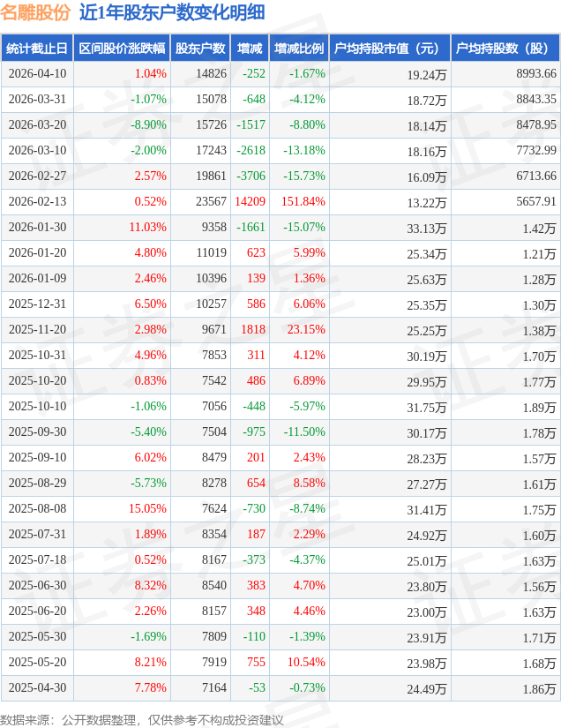Select the 2026-04-10 date row
Image resolution: width=561 pixels, height=728 pixels.
37,74
